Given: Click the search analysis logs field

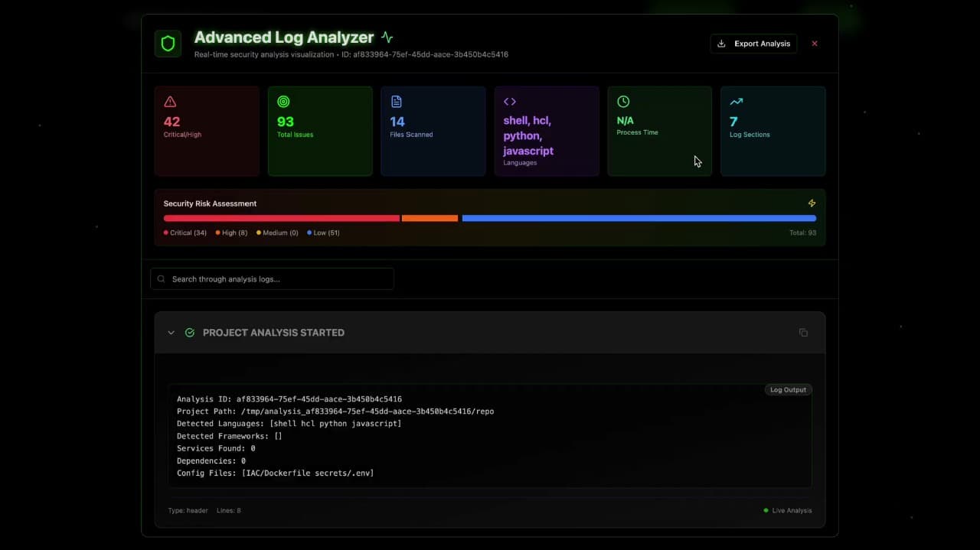Looking at the screenshot, I should click(x=273, y=279).
